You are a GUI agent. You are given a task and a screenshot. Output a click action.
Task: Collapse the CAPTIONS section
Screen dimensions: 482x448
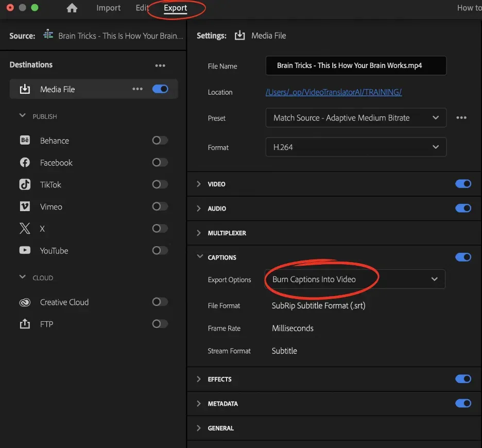click(200, 256)
